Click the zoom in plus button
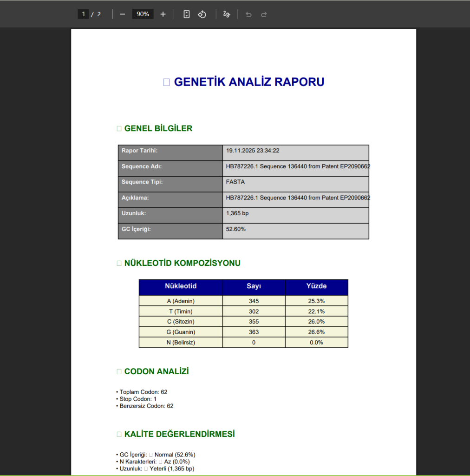The height and width of the screenshot is (476, 470). coord(163,14)
